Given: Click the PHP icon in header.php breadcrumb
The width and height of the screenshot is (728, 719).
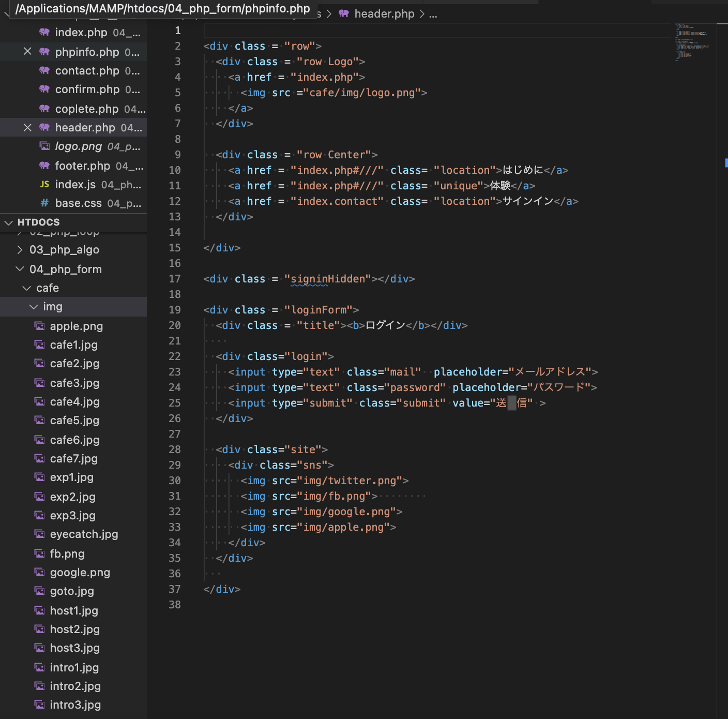Looking at the screenshot, I should (344, 14).
